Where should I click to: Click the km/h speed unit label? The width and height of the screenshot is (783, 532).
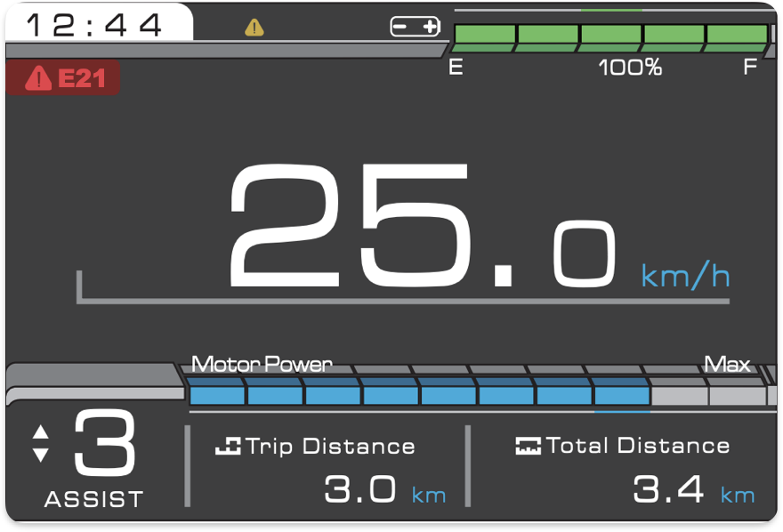pos(685,275)
